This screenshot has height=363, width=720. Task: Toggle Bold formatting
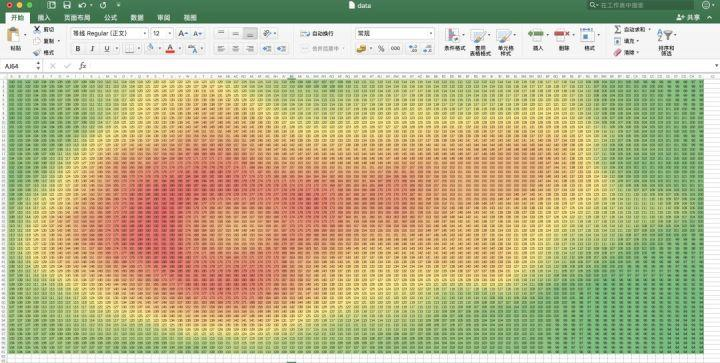[x=78, y=48]
